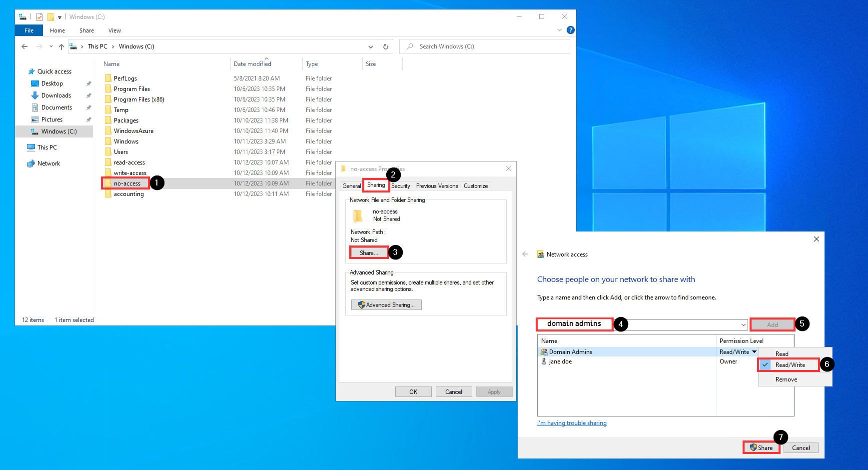Select the no-access folder row
The image size is (868, 470).
pyautogui.click(x=218, y=183)
